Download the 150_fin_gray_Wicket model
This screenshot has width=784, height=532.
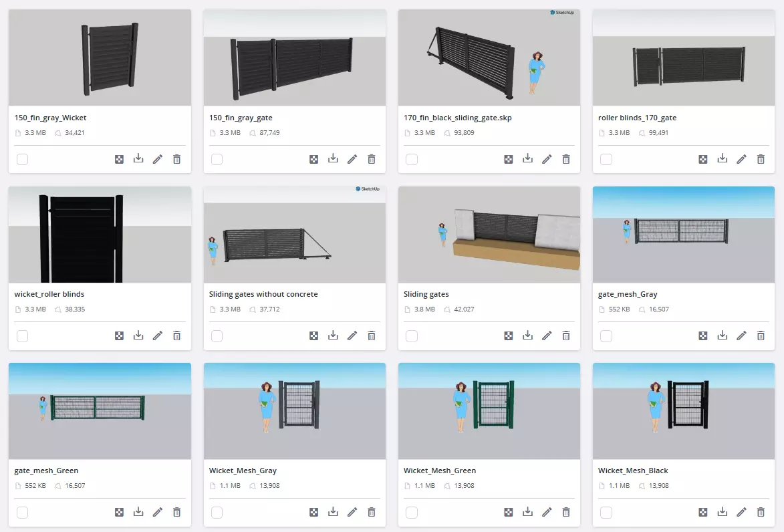pos(138,159)
